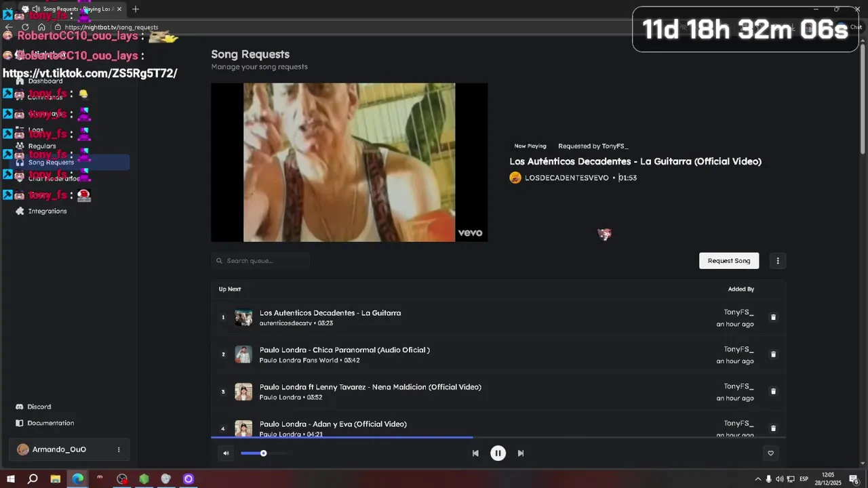Viewport: 868px width, 488px height.
Task: Select the Song Requests browser tab
Action: 71,9
